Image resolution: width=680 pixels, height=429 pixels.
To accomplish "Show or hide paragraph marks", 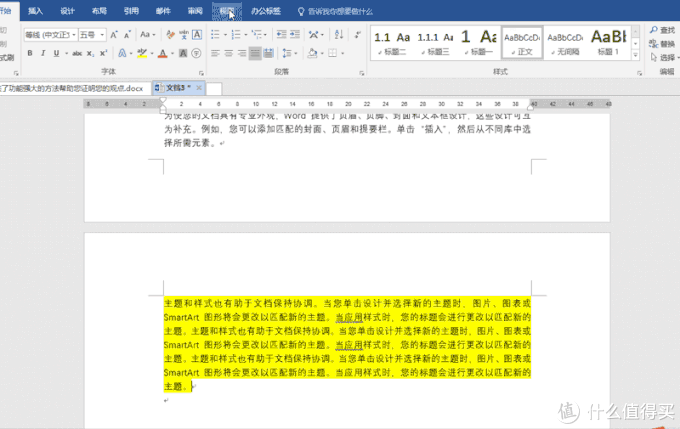I will pos(357,34).
